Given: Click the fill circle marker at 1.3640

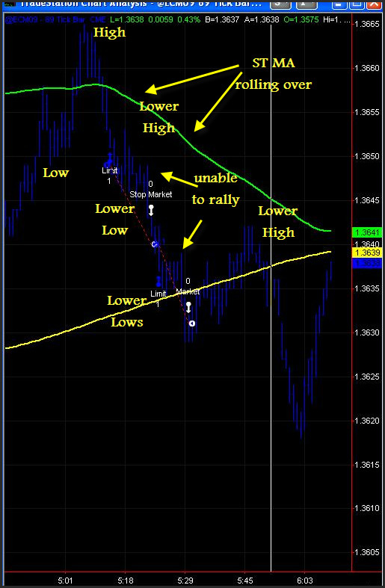Looking at the screenshot, I should tap(155, 244).
